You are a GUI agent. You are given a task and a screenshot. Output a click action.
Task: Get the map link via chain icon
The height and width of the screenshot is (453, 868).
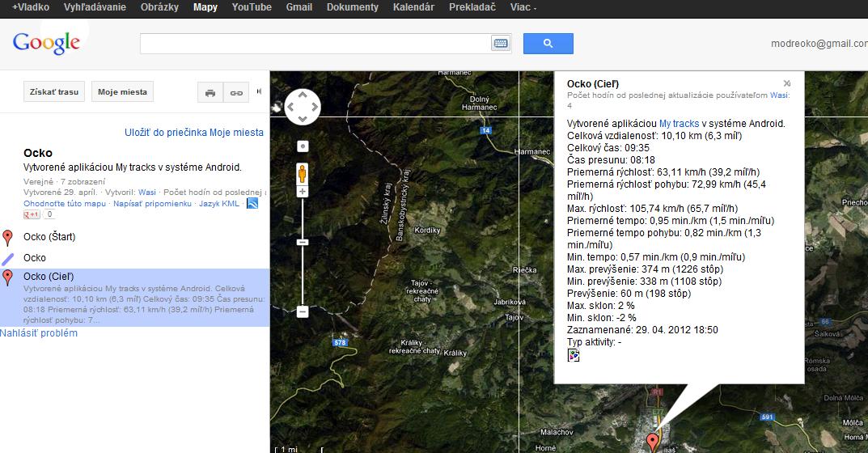pyautogui.click(x=236, y=92)
